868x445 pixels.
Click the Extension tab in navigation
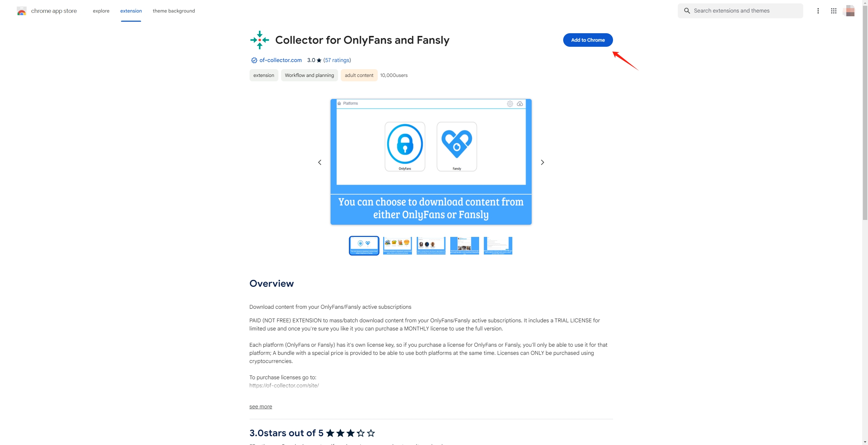pyautogui.click(x=131, y=10)
